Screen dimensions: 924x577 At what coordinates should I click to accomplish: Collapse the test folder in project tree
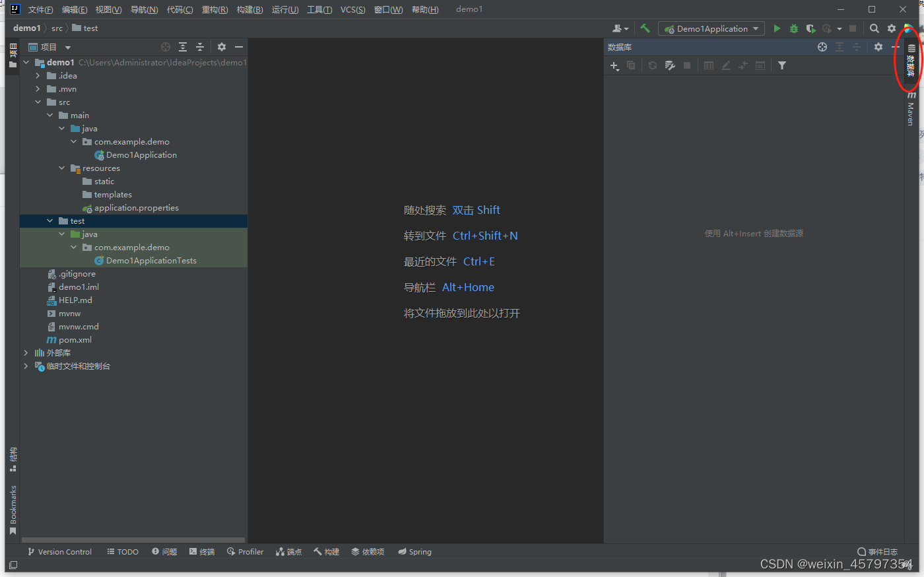[49, 221]
